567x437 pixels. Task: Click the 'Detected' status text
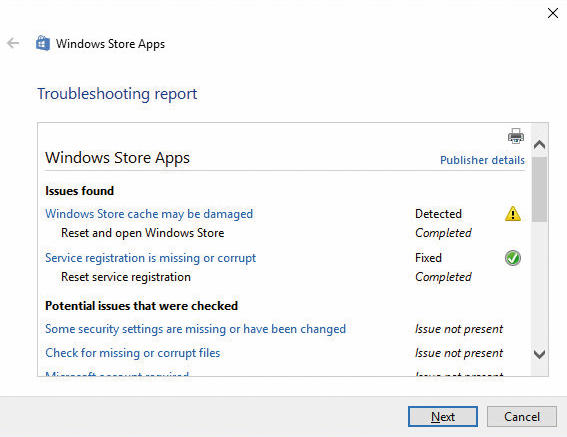pos(438,214)
